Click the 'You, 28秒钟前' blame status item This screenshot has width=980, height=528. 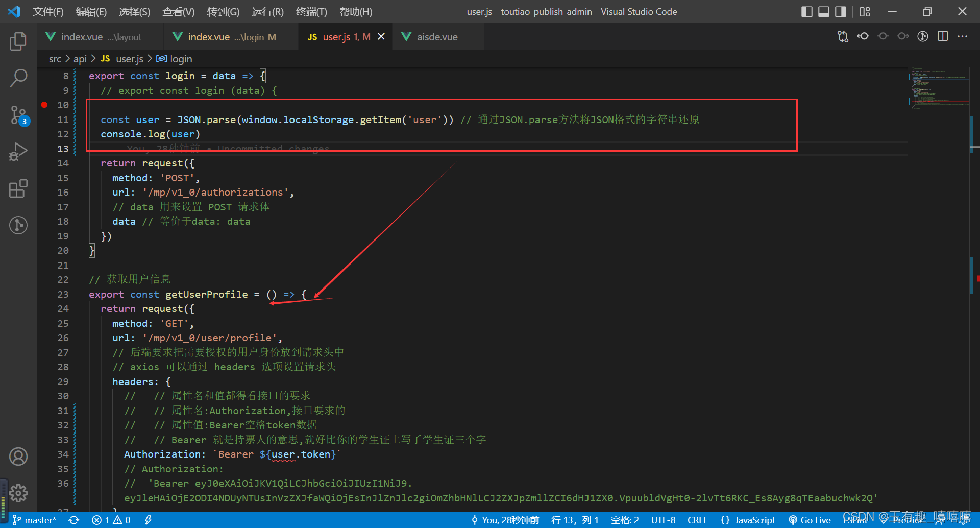coord(505,520)
